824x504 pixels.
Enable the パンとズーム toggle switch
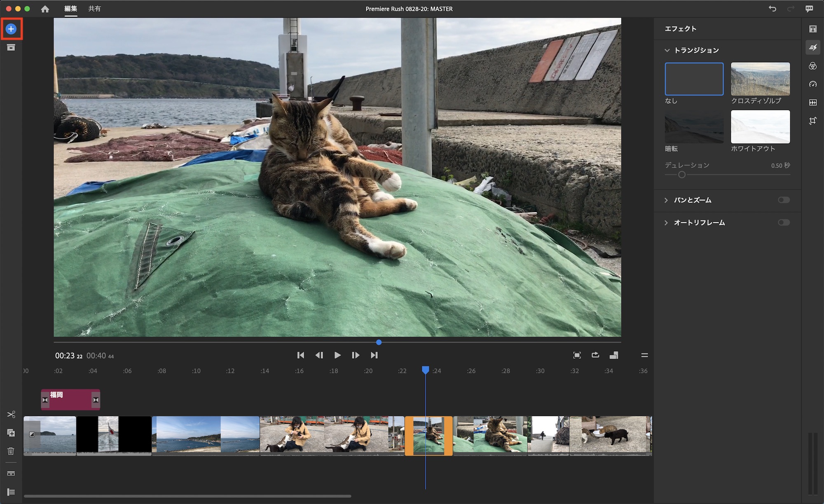pos(784,200)
